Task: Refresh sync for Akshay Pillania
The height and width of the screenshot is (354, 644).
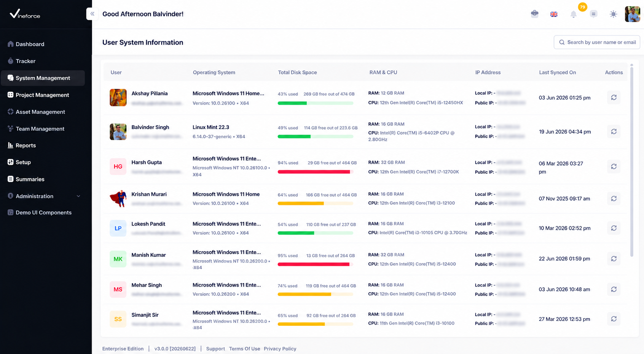Action: click(x=614, y=98)
